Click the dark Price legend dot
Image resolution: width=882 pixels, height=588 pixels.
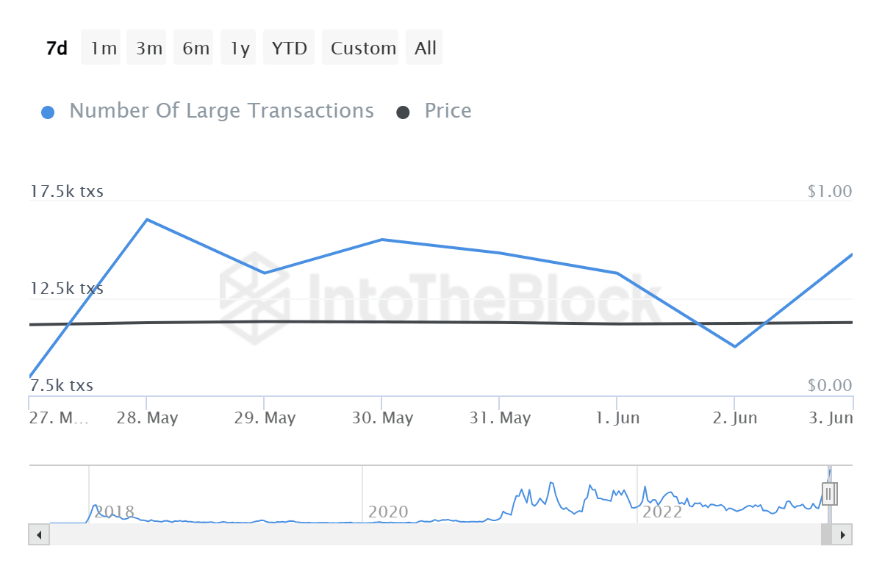tap(403, 112)
